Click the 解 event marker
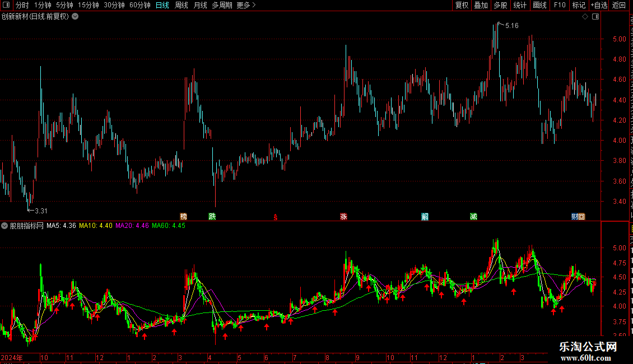The height and width of the screenshot is (364, 633). 425,217
